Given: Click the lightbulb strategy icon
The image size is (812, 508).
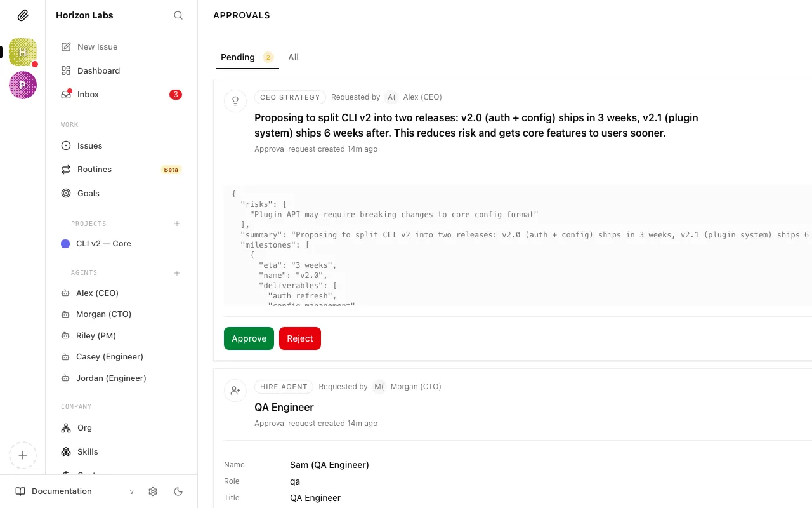Looking at the screenshot, I should pyautogui.click(x=235, y=101).
